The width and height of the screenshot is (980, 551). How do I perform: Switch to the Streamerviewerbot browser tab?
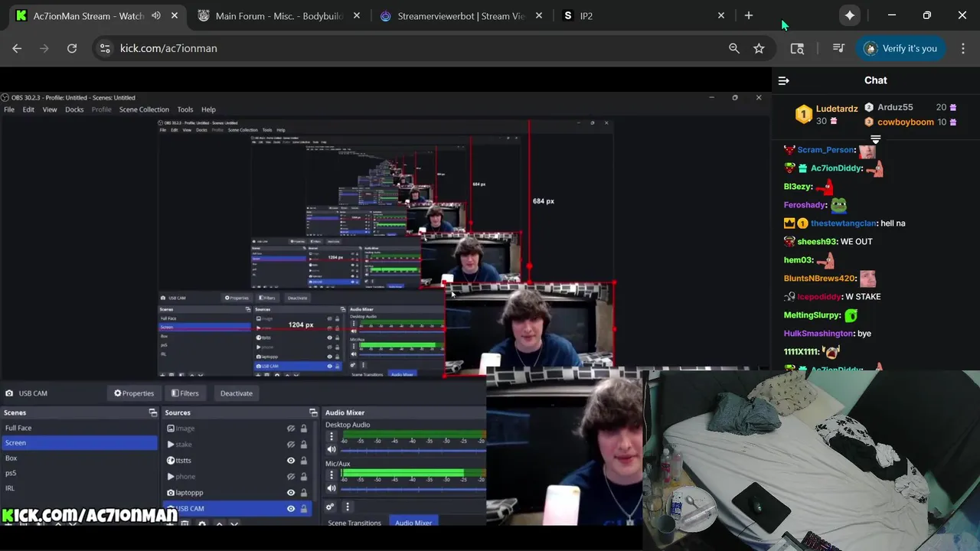[461, 15]
